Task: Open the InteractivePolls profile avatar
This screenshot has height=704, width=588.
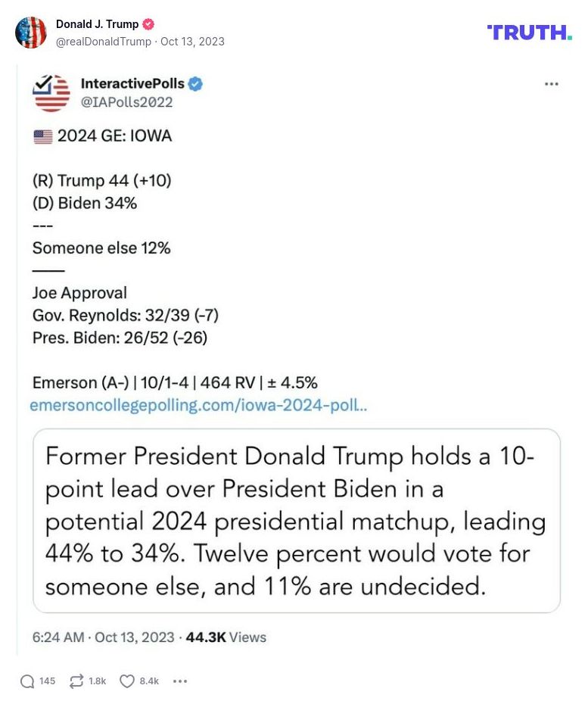Action: coord(50,93)
